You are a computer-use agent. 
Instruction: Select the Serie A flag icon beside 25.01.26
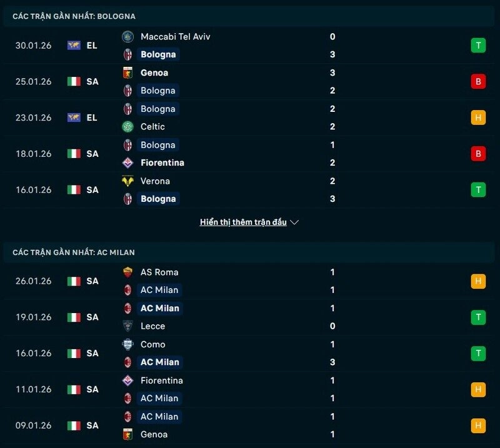click(75, 82)
